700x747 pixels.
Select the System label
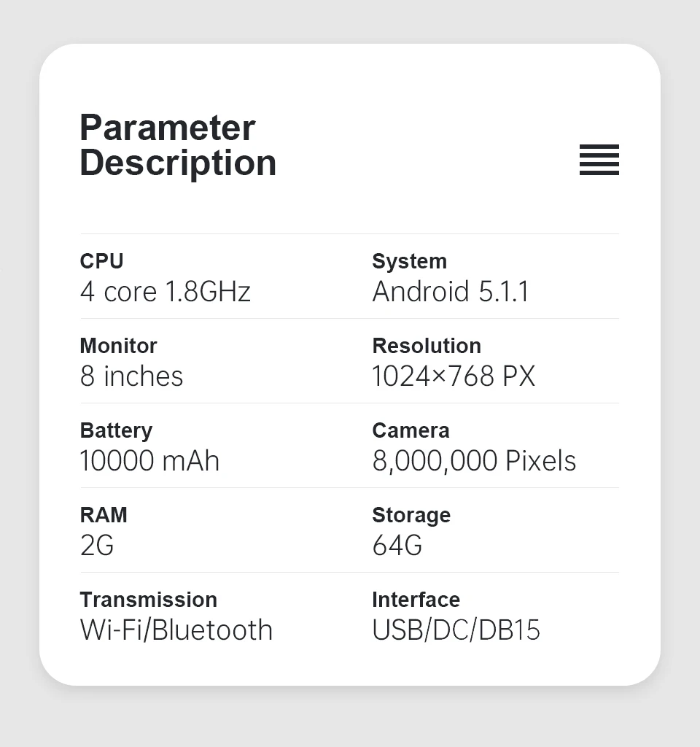(409, 260)
